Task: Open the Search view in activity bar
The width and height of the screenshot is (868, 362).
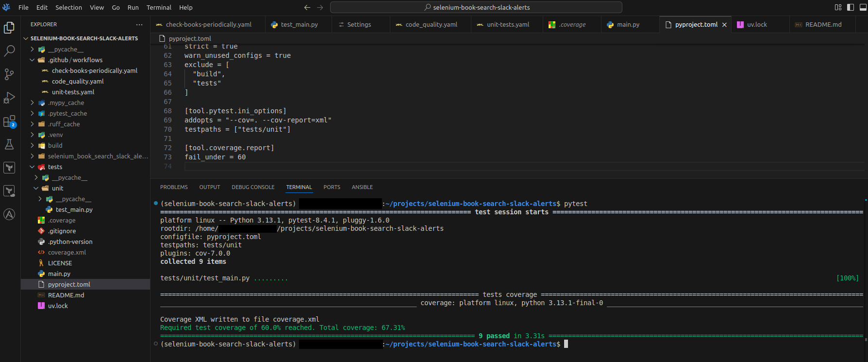Action: (9, 51)
